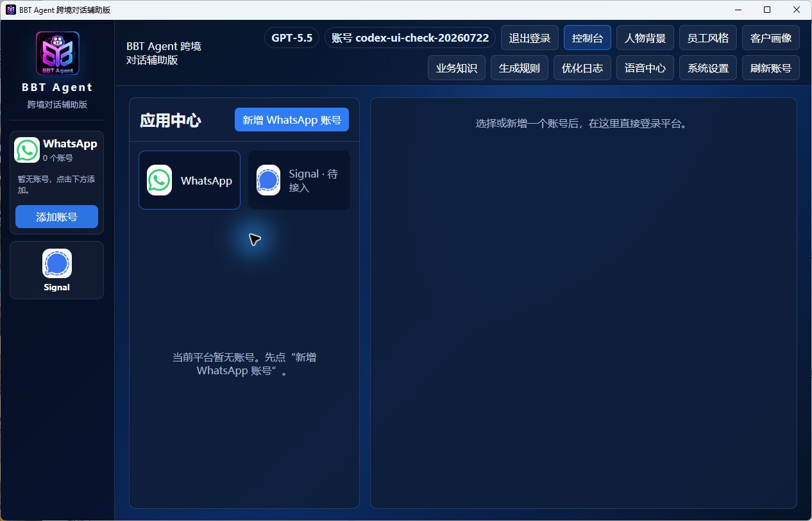
Task: Open the 客户画像 tab
Action: click(771, 38)
